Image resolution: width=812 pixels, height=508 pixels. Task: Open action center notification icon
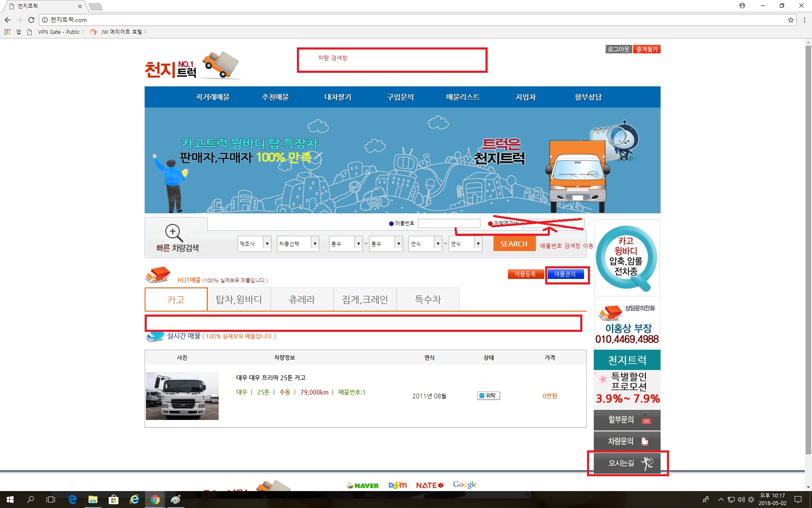click(x=798, y=500)
